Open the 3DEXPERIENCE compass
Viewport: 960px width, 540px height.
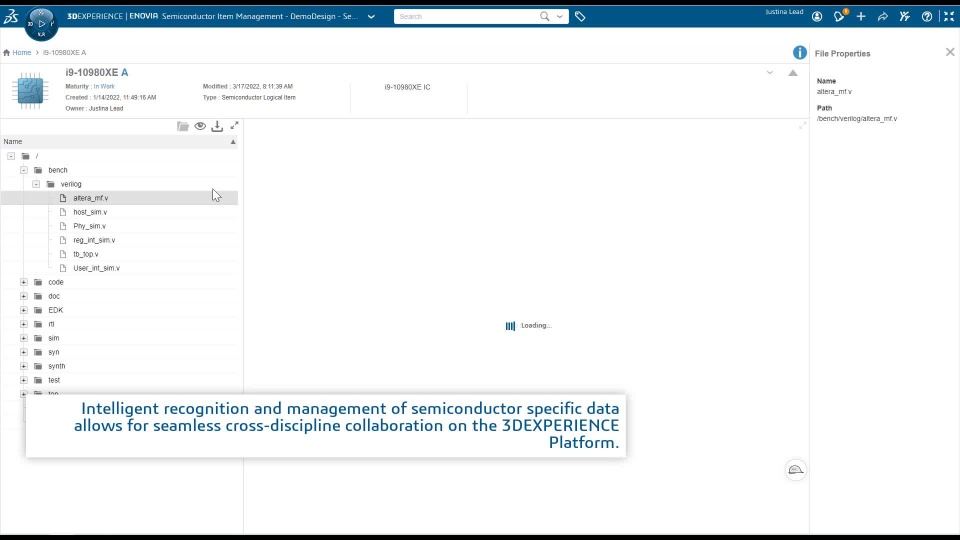click(41, 23)
